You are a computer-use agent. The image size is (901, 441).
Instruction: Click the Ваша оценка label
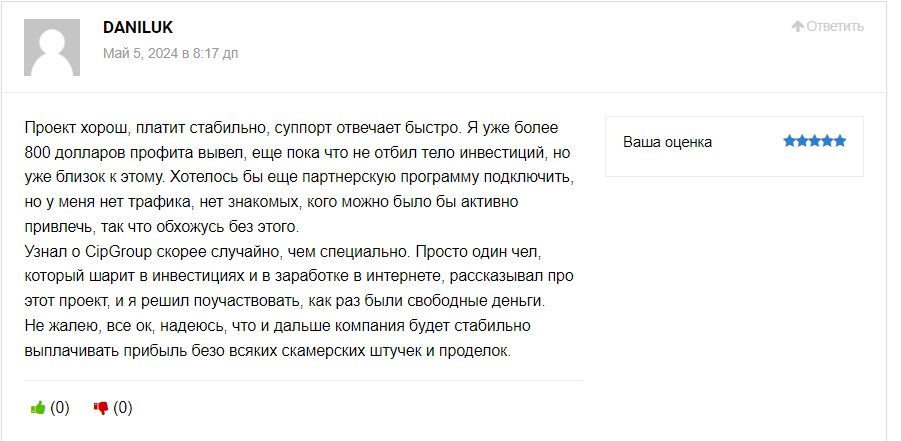point(667,142)
